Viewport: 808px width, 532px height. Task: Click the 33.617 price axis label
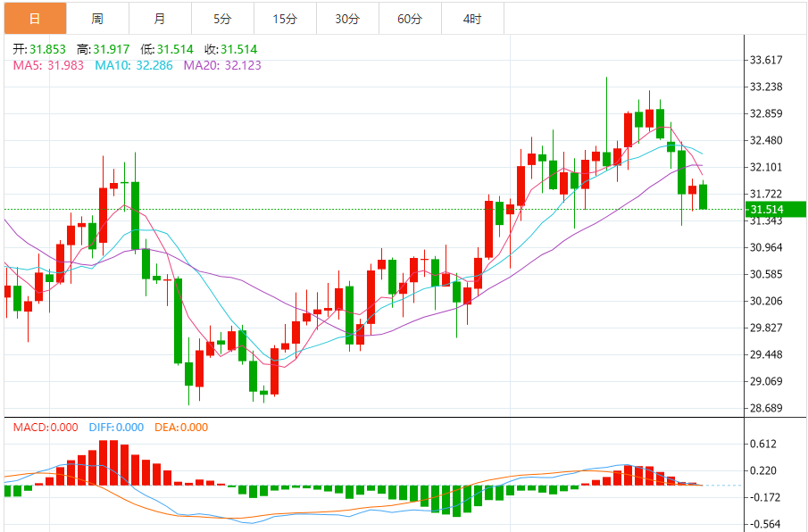tap(766, 60)
